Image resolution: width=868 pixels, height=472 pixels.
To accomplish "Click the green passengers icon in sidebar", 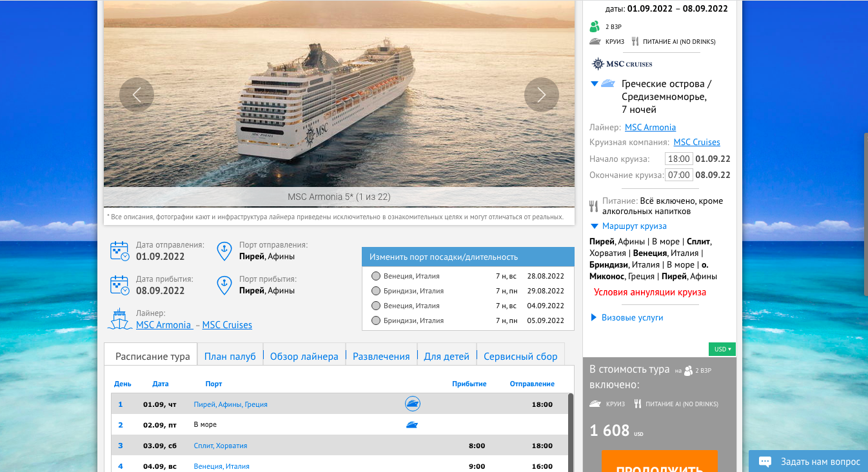I will click(595, 26).
